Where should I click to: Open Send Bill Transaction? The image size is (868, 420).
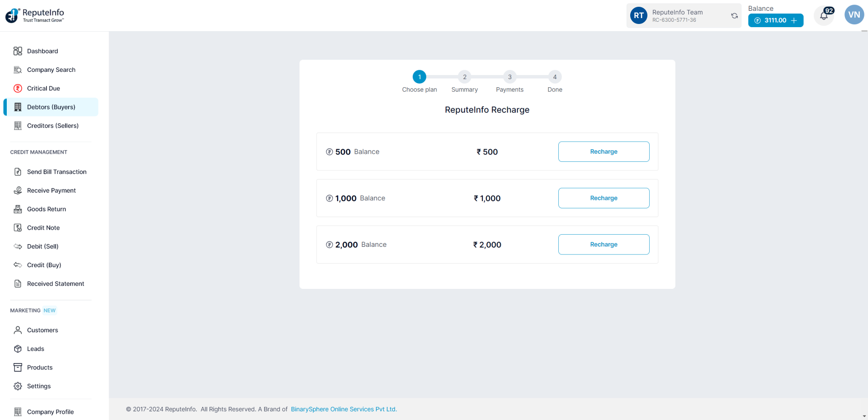pyautogui.click(x=57, y=172)
